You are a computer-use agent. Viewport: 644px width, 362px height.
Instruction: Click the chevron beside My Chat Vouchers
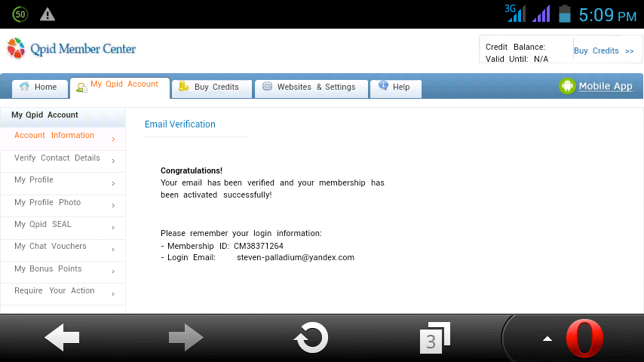coord(113,250)
